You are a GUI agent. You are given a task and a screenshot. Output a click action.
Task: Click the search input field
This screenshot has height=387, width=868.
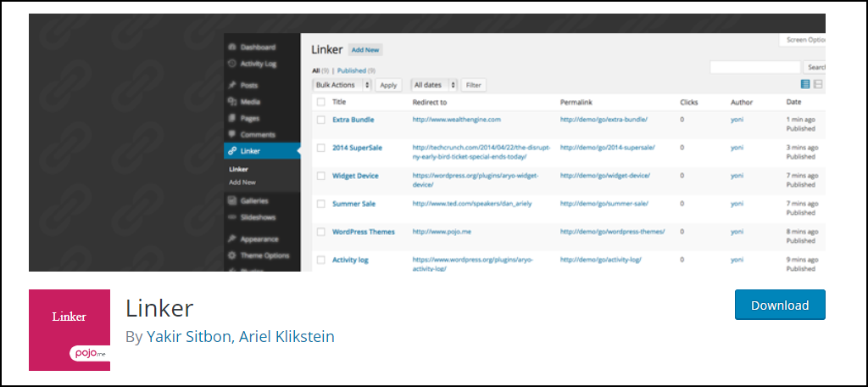(755, 67)
